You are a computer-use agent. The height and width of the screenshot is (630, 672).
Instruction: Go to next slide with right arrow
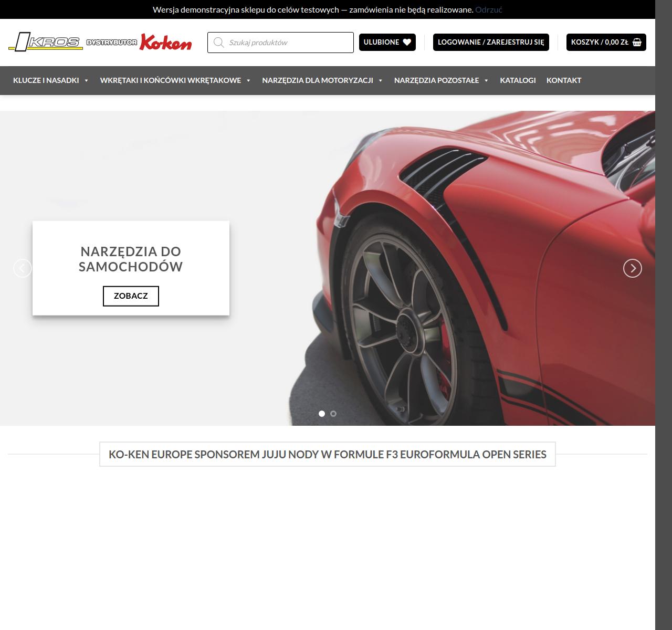632,268
